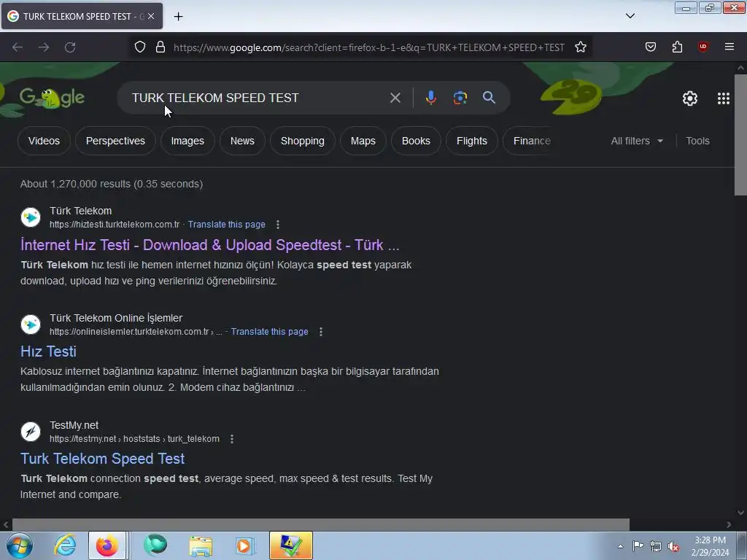Open more options for Online İşlemler result
The width and height of the screenshot is (747, 560).
click(321, 332)
